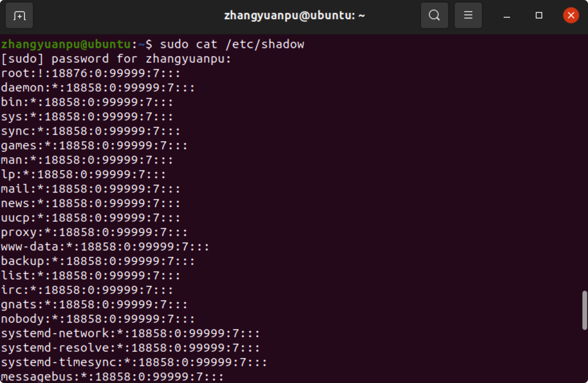Viewport: 588px width, 383px height.
Task: Open the terminal search tool
Action: [x=434, y=16]
